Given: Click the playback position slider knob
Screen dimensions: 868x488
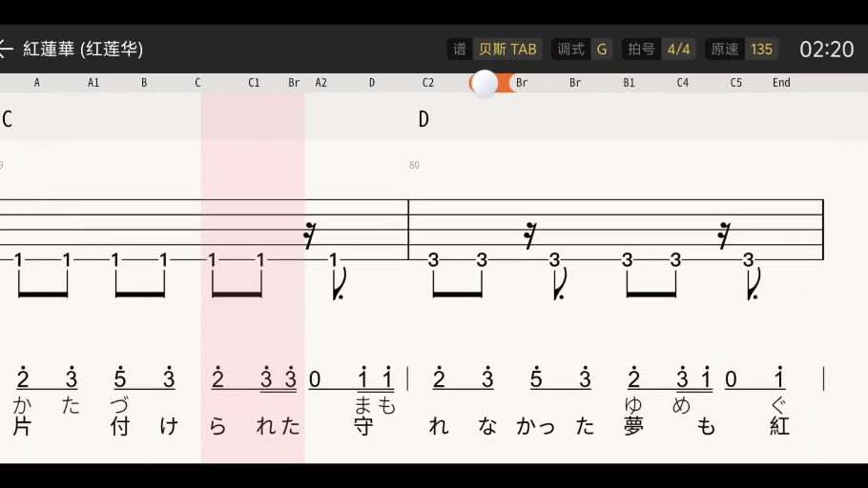Looking at the screenshot, I should [x=485, y=83].
